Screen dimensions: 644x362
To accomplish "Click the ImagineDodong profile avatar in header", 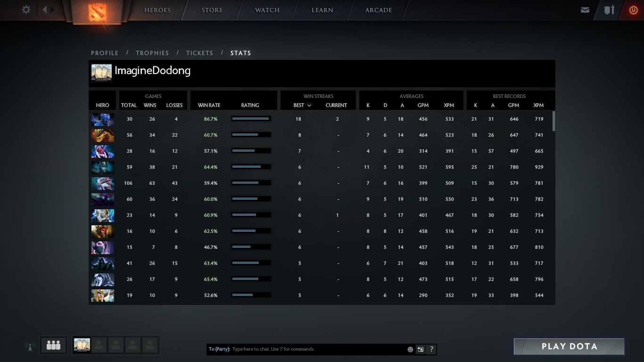I will pos(101,73).
